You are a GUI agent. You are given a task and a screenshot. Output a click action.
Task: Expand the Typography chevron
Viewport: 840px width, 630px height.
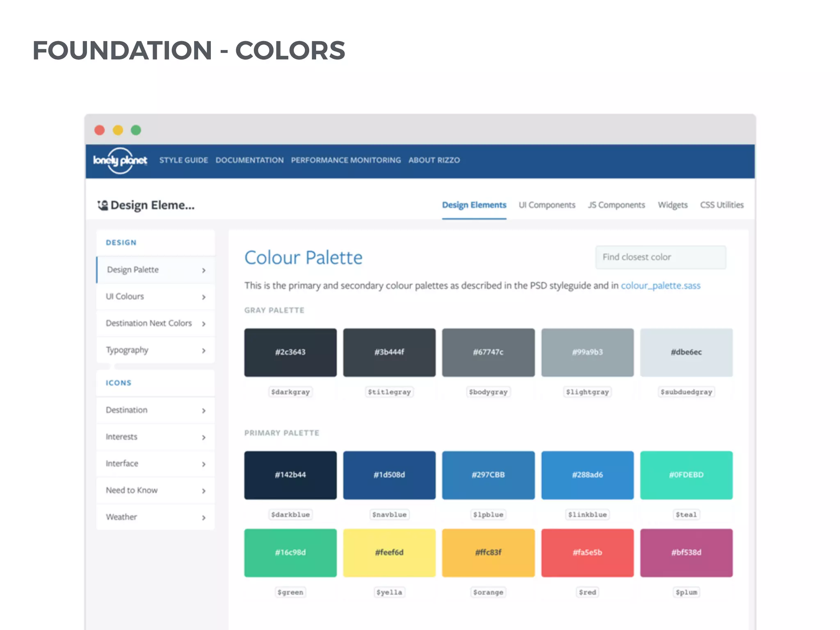[x=204, y=351]
